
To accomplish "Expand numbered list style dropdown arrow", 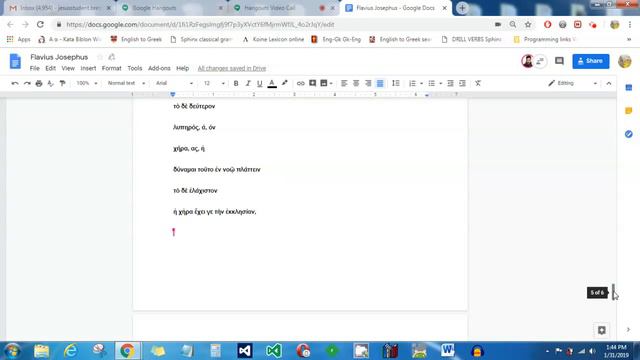I will pyautogui.click(x=421, y=83).
